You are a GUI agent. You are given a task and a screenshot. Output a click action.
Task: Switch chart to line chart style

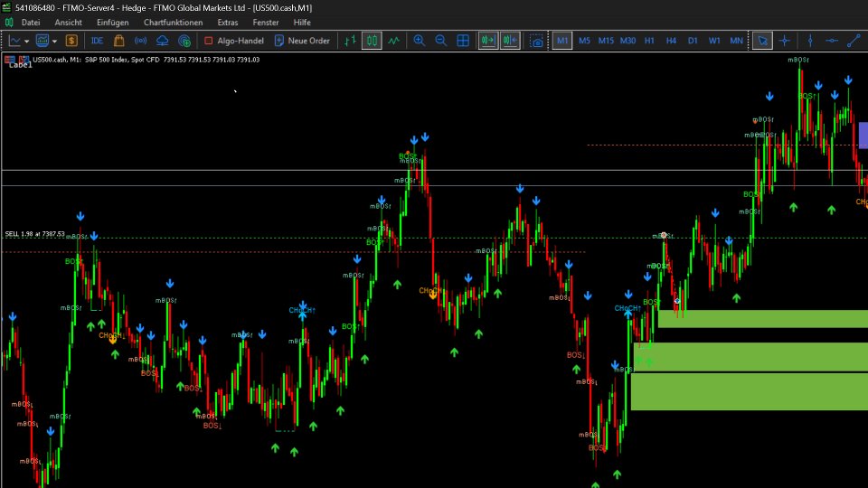click(x=393, y=41)
